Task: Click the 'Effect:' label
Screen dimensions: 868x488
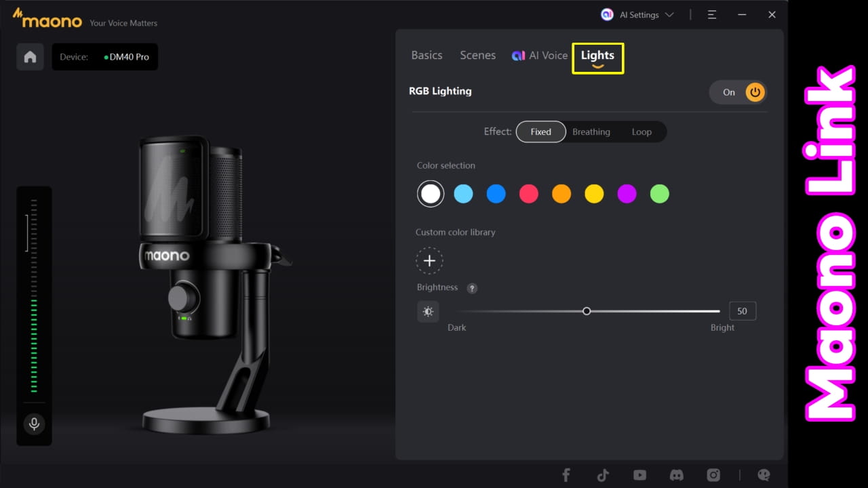Action: (x=498, y=131)
